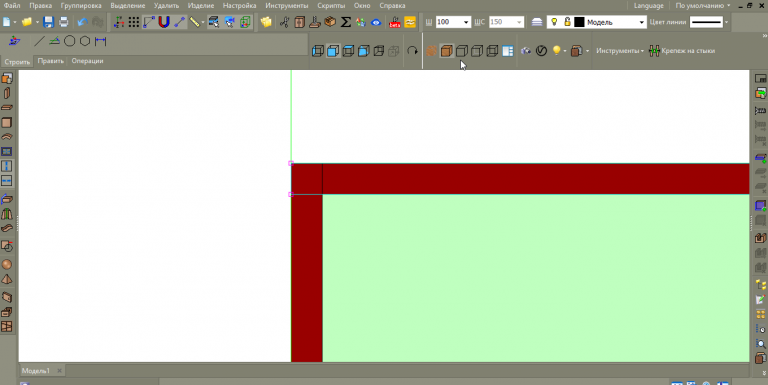The height and width of the screenshot is (385, 768).
Task: Select the line drawing tool
Action: point(39,42)
